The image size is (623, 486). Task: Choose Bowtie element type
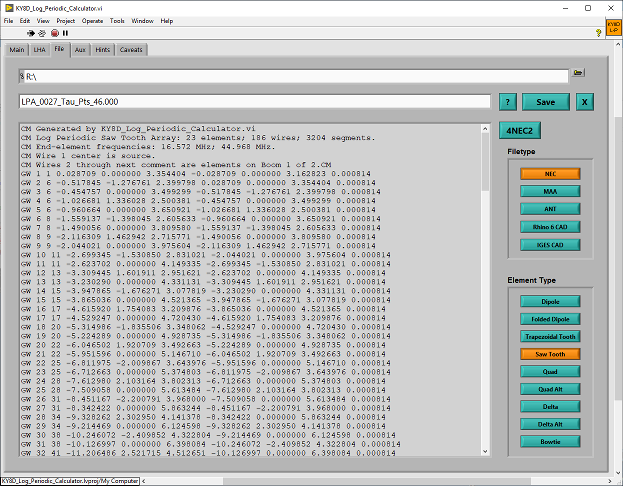(x=550, y=441)
